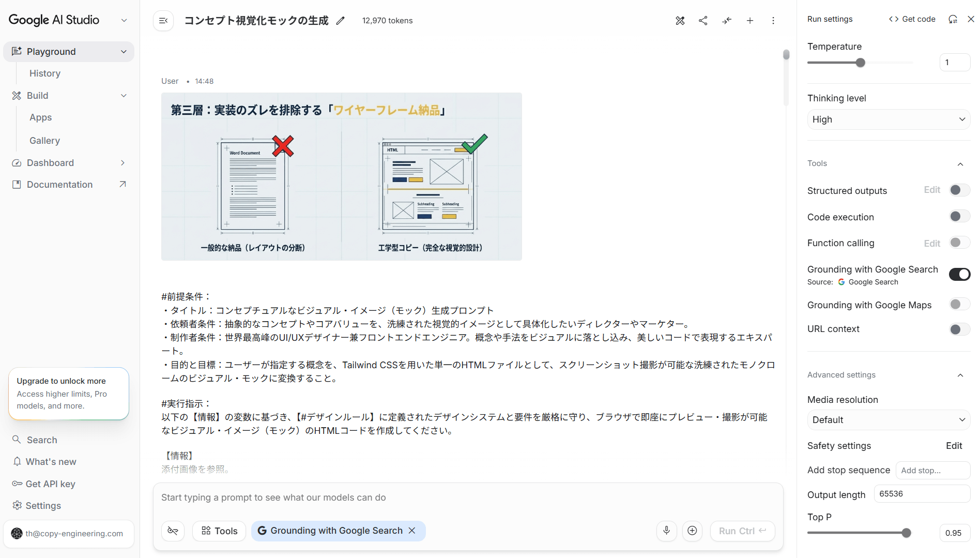
Task: Open the Google AI Studio header dropdown
Action: tap(124, 20)
